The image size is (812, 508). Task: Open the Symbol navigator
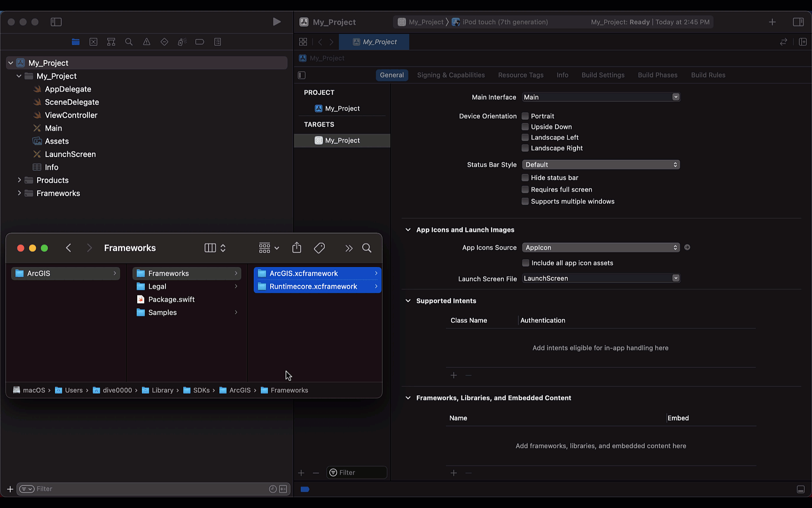pyautogui.click(x=111, y=42)
